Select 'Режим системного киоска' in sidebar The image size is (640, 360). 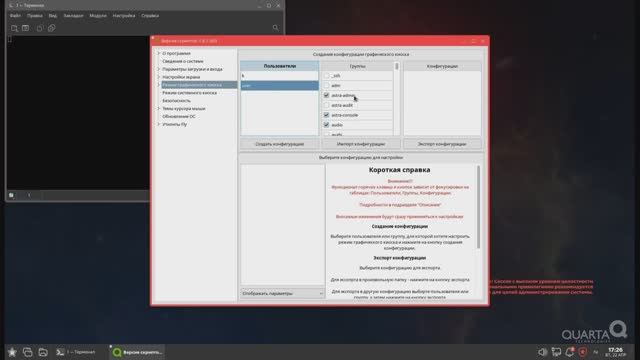[189, 93]
